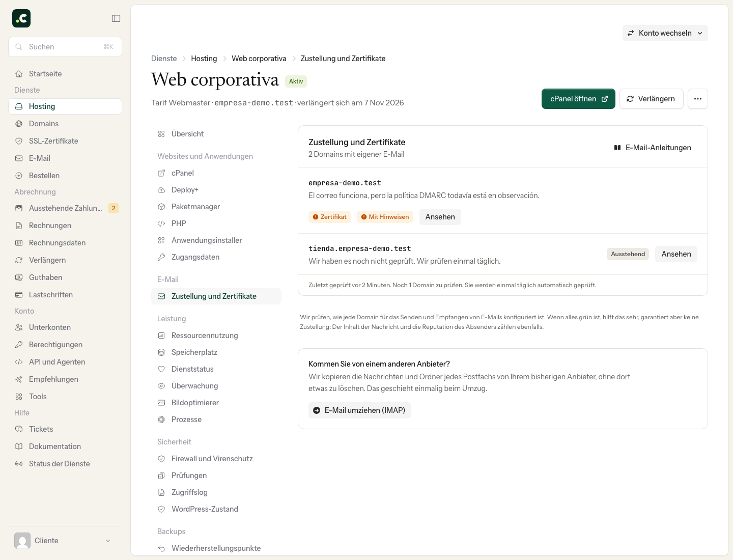Click the Dienste breadcrumb link

tap(164, 59)
